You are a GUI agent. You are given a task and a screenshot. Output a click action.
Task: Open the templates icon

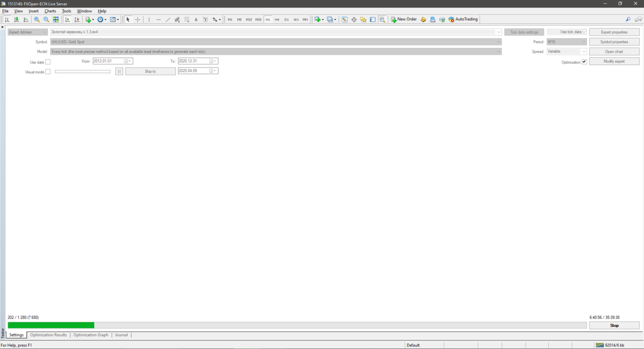[114, 19]
